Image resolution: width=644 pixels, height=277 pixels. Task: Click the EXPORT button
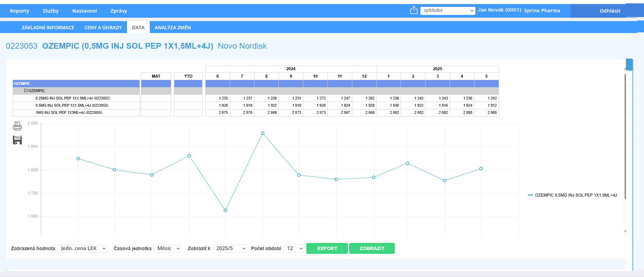coord(327,248)
